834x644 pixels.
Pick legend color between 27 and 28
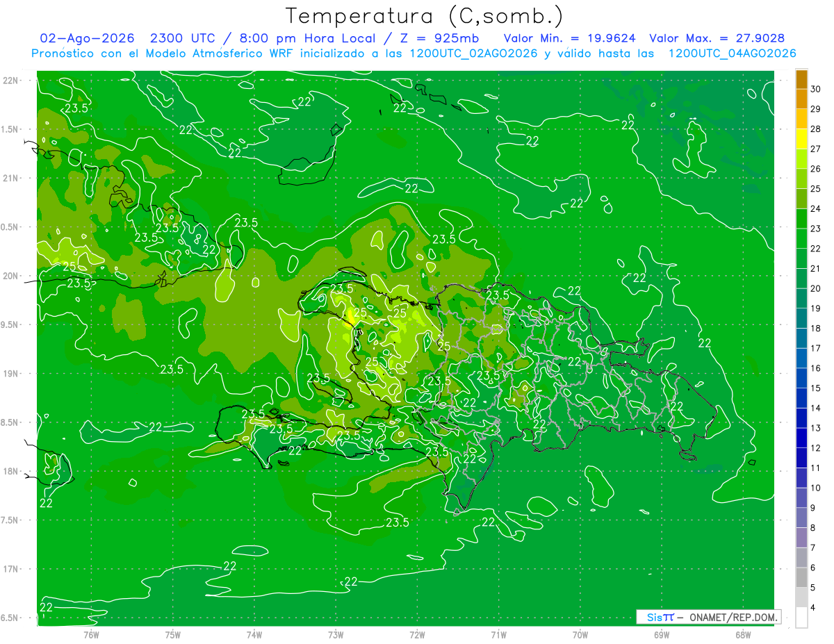(801, 138)
